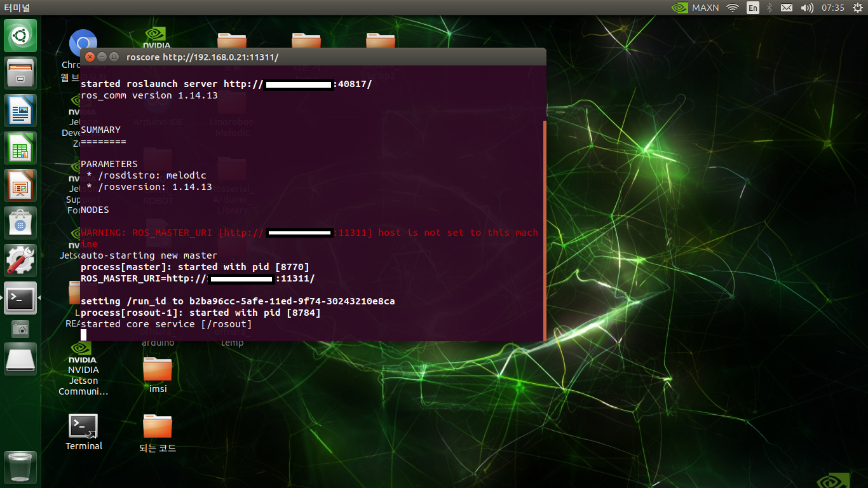Open the Trash in the launcher
The width and height of the screenshot is (868, 488).
(x=21, y=468)
